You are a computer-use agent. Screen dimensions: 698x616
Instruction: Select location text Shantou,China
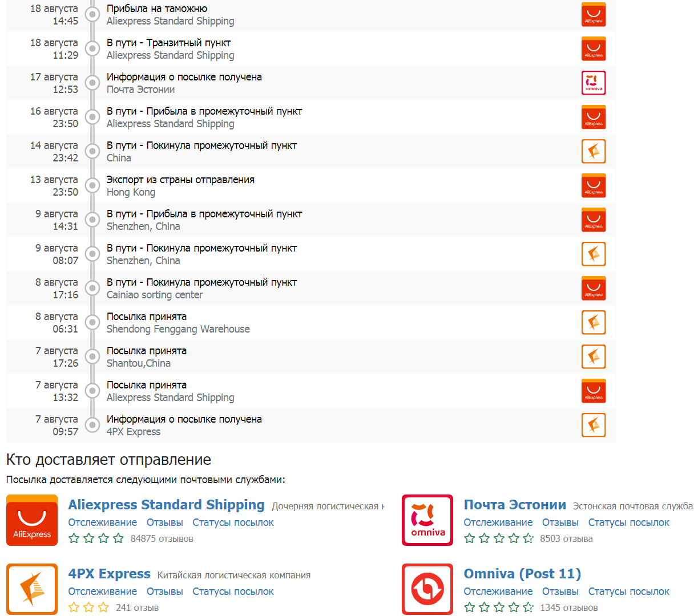coord(139,363)
